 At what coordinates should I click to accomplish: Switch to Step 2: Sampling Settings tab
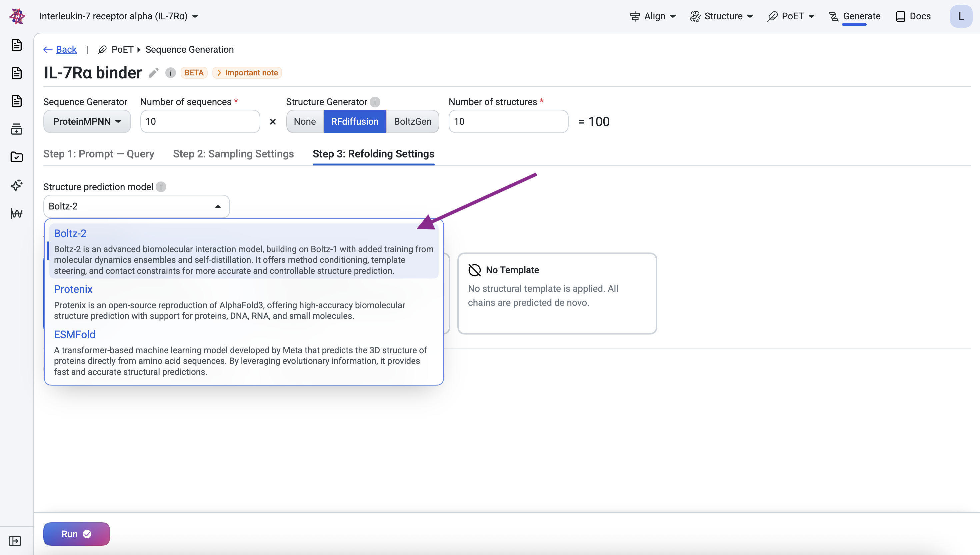pos(233,154)
